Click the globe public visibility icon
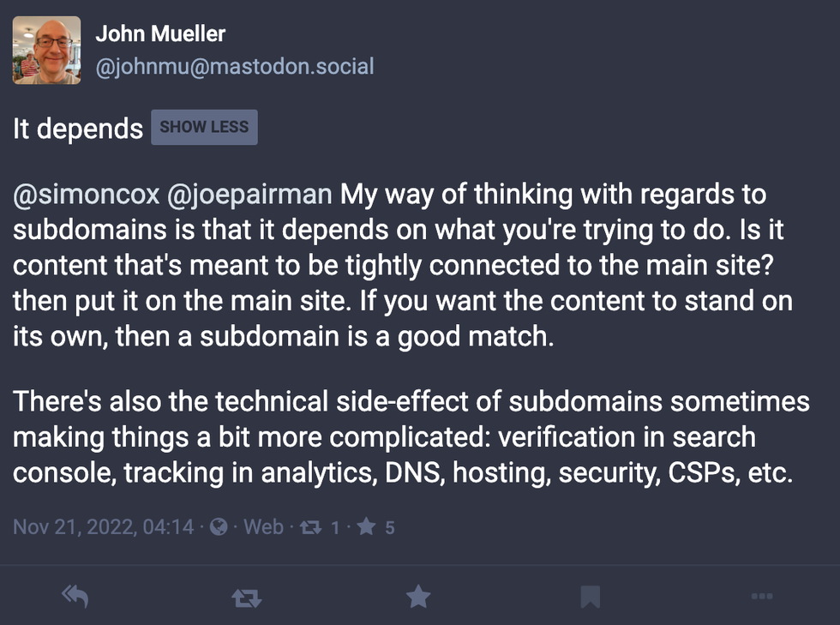 click(x=219, y=527)
